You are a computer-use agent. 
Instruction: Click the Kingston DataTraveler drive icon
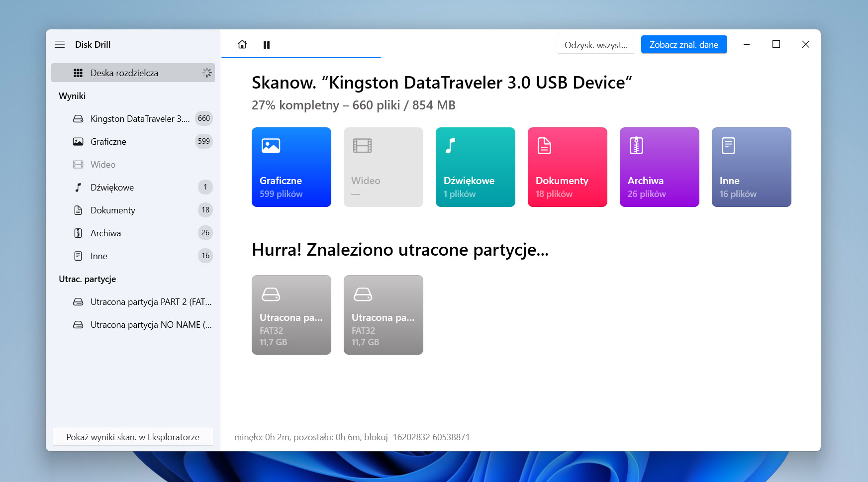click(x=78, y=118)
